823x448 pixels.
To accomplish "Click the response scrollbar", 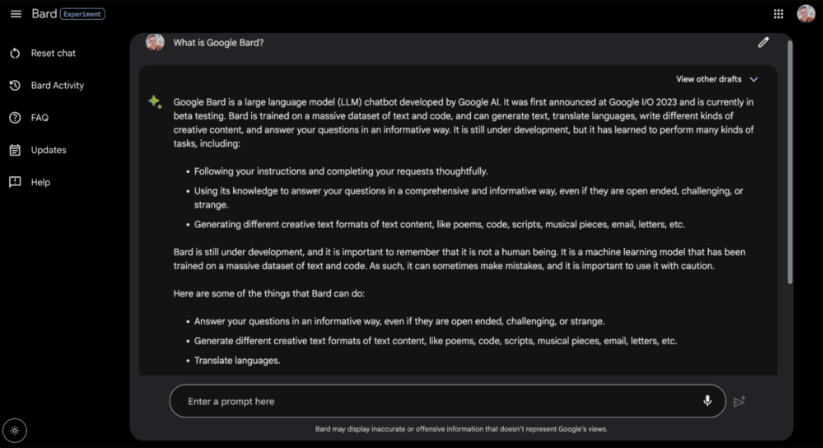I will (x=789, y=160).
